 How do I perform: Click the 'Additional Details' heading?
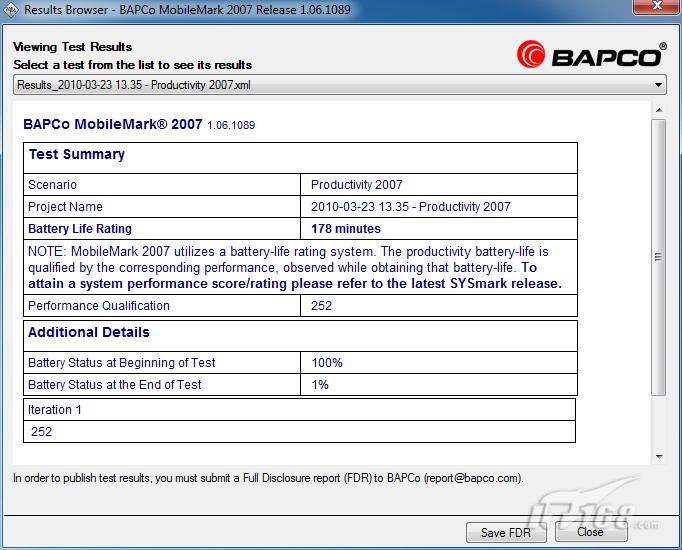(89, 332)
